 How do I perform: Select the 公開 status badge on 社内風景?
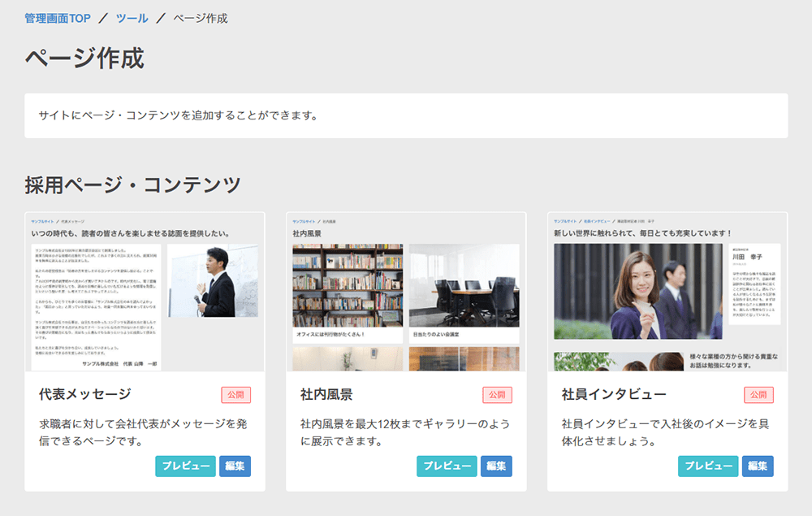497,395
